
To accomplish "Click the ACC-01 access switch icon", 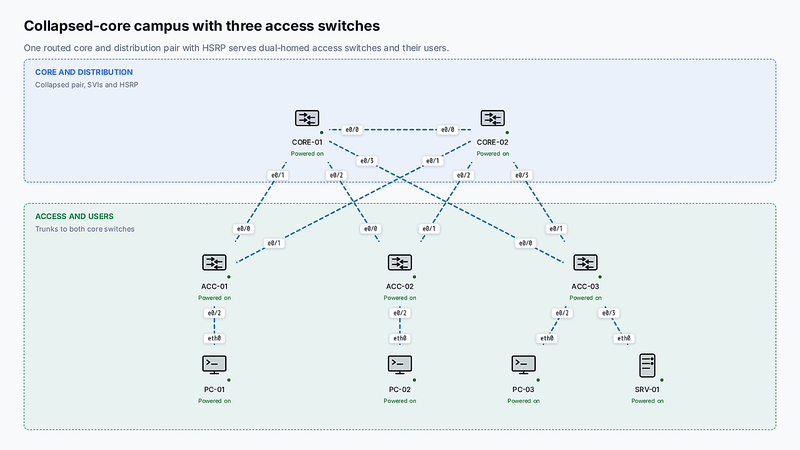I will (x=214, y=263).
